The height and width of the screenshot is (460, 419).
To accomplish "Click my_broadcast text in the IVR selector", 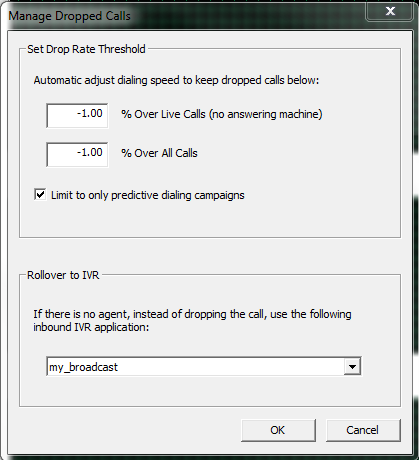I will tap(83, 367).
